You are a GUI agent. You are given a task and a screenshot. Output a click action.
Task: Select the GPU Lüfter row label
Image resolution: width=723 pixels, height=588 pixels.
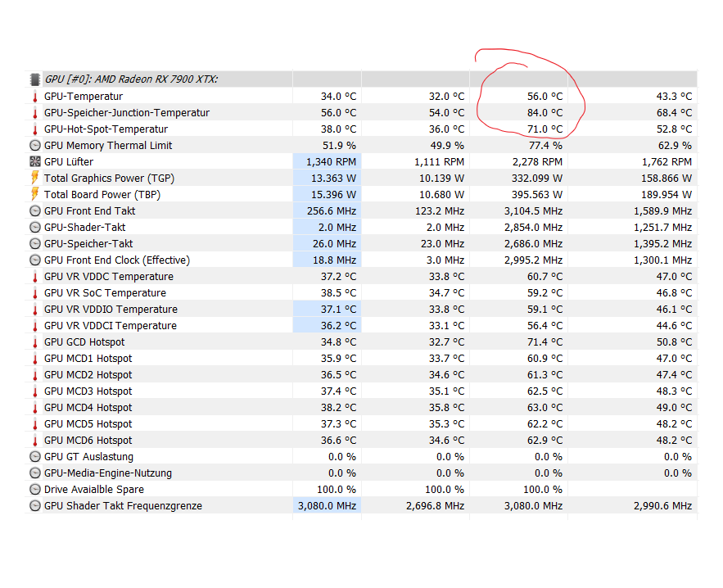(69, 162)
